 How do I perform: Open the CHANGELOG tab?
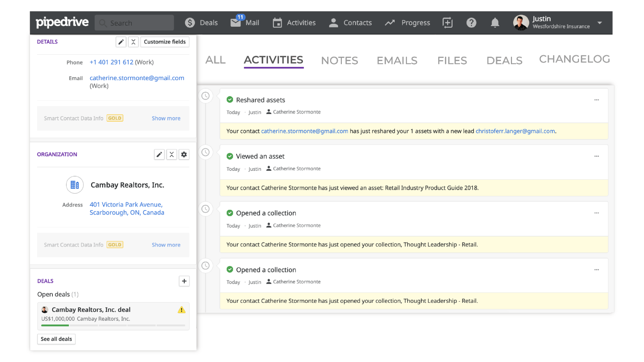click(x=574, y=59)
